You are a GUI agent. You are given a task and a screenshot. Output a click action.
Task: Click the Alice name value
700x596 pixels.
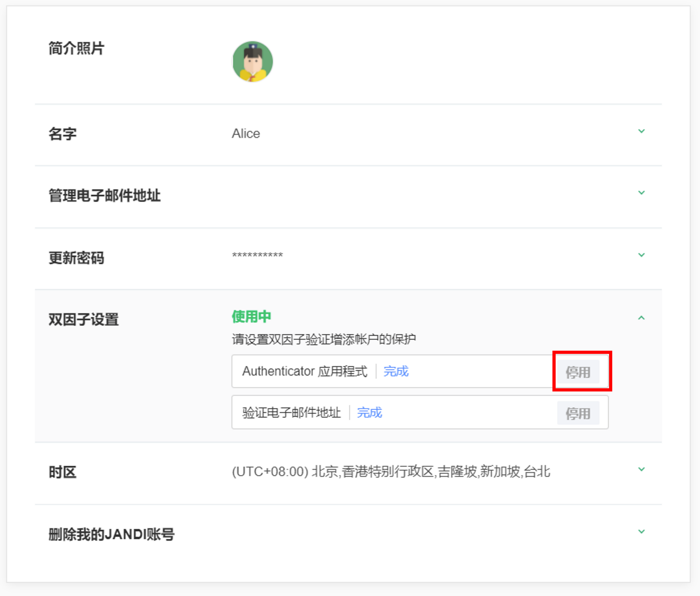coord(246,134)
